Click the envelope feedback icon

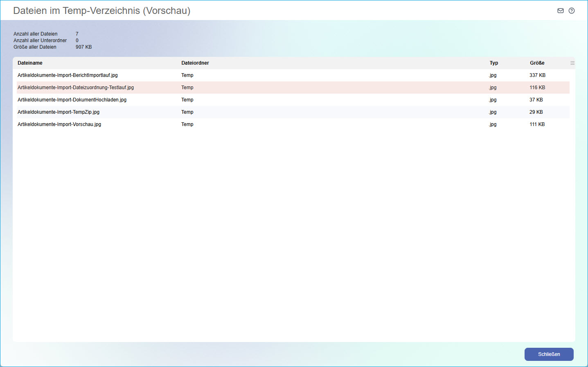click(x=561, y=11)
